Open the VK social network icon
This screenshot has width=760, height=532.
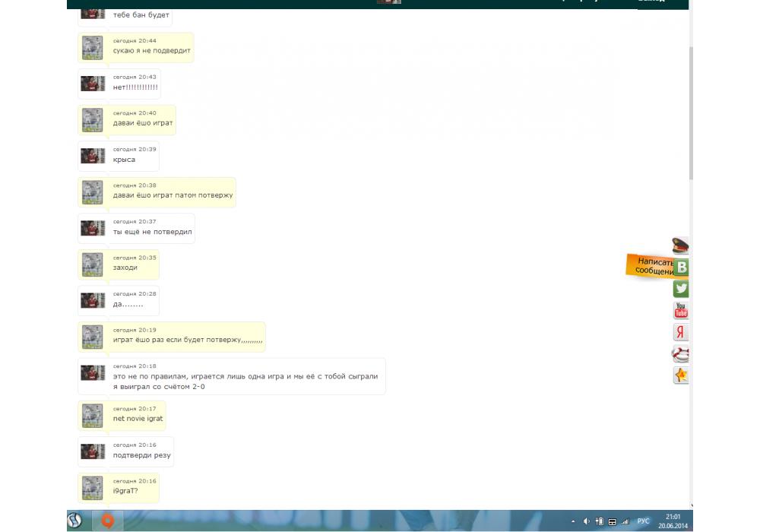click(x=681, y=267)
